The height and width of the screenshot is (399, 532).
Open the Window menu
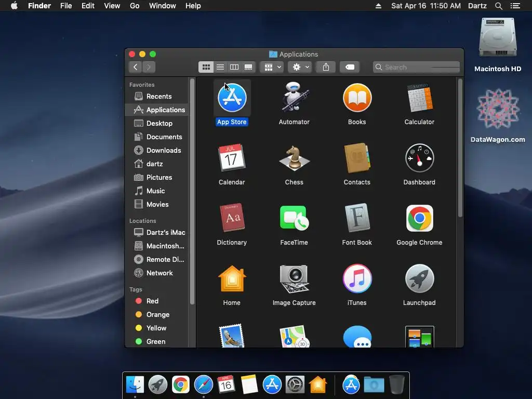pos(163,6)
